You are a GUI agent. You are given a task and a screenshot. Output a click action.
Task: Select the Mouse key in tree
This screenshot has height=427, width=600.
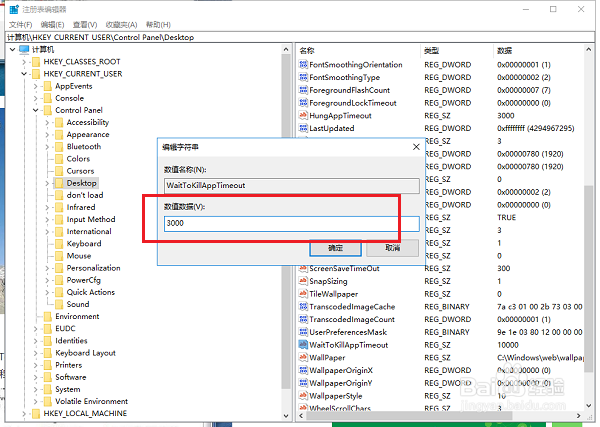79,256
